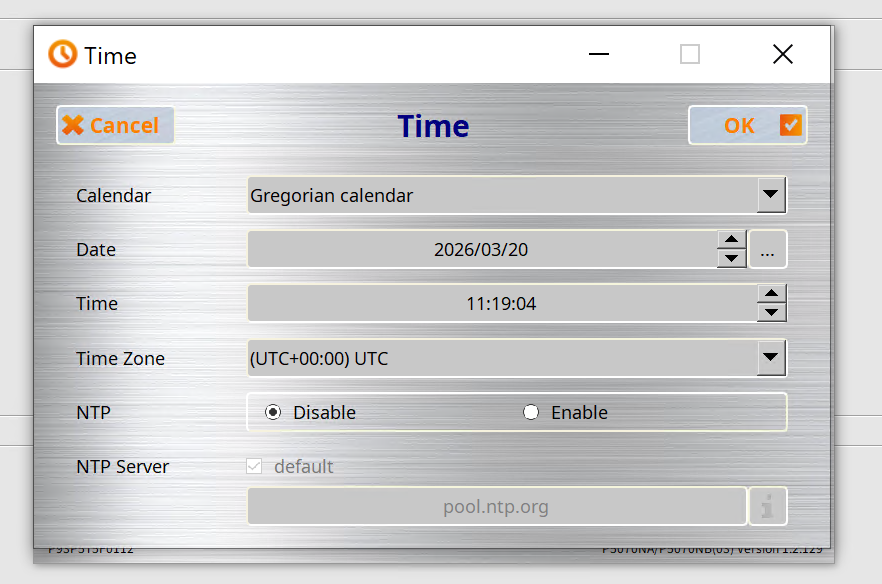Screen dimensions: 882x584
Task: Increase the date with up arrow
Action: (732, 240)
